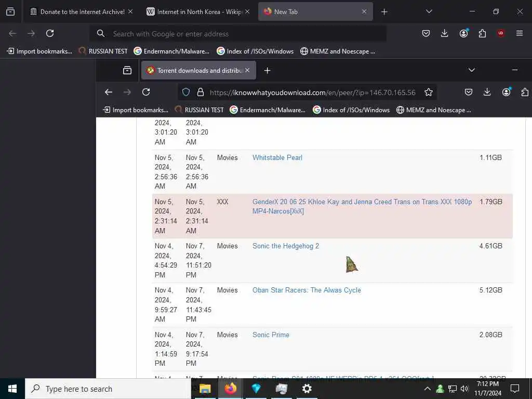
Task: Expand tab list dropdown in inner window
Action: point(472,70)
